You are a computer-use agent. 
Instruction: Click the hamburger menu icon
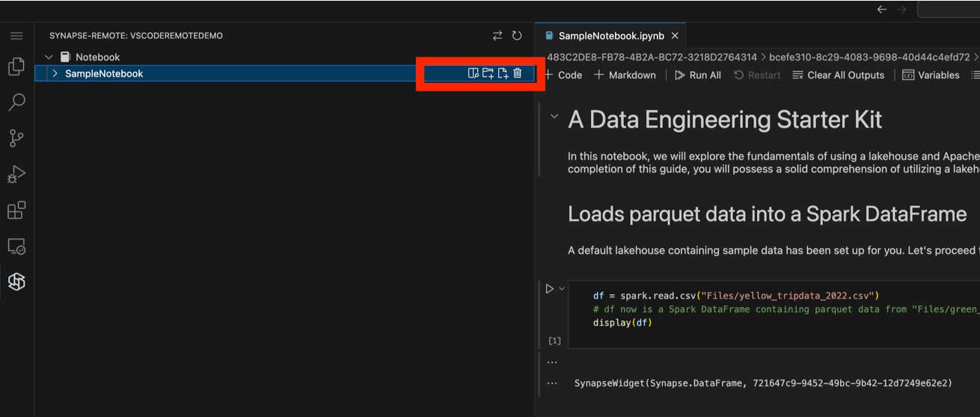click(16, 35)
